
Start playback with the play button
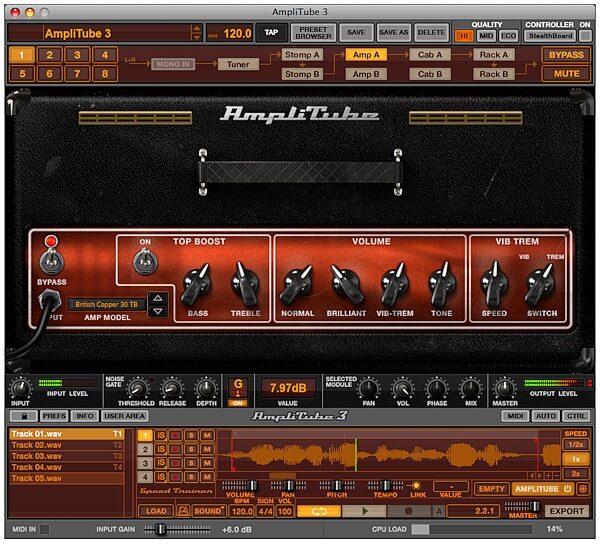364,511
